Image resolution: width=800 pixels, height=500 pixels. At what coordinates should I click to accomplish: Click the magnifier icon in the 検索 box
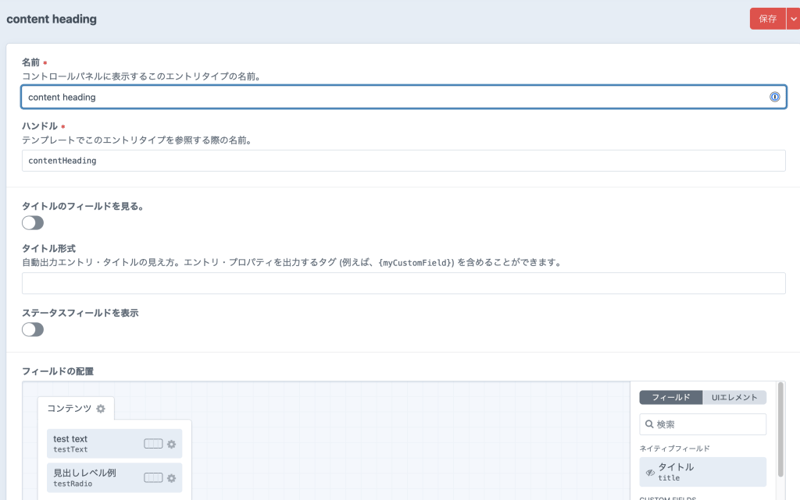point(649,425)
